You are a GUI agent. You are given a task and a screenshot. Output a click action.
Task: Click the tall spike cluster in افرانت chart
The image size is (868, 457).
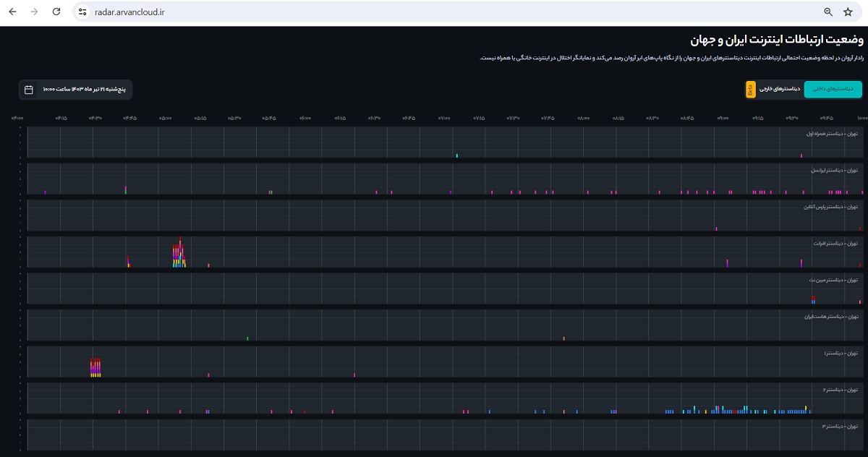pos(179,255)
